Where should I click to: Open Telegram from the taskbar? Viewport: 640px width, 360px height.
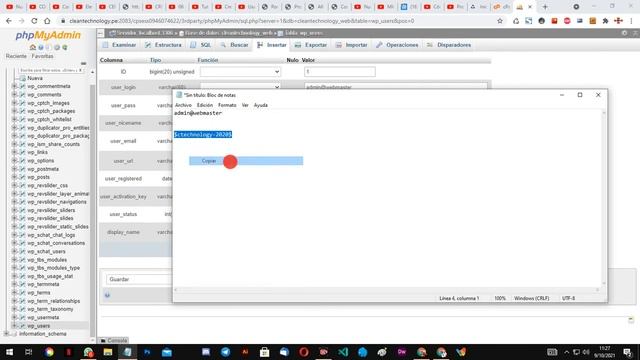click(225, 352)
